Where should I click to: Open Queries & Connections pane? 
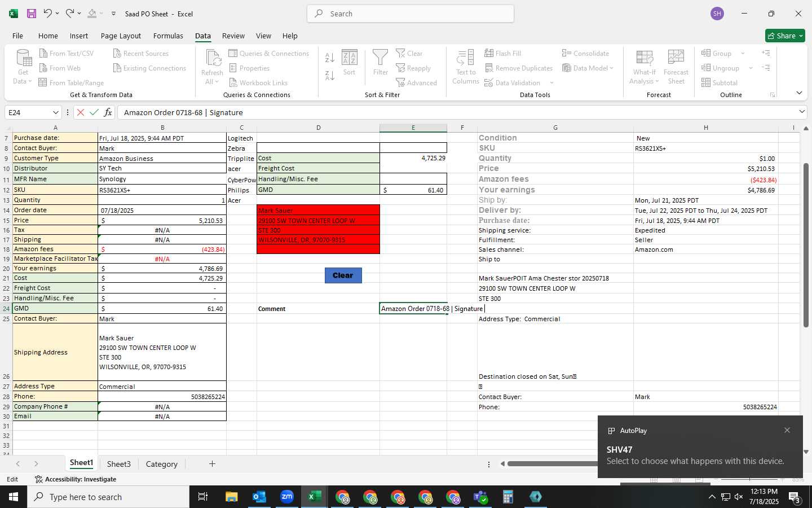point(269,53)
